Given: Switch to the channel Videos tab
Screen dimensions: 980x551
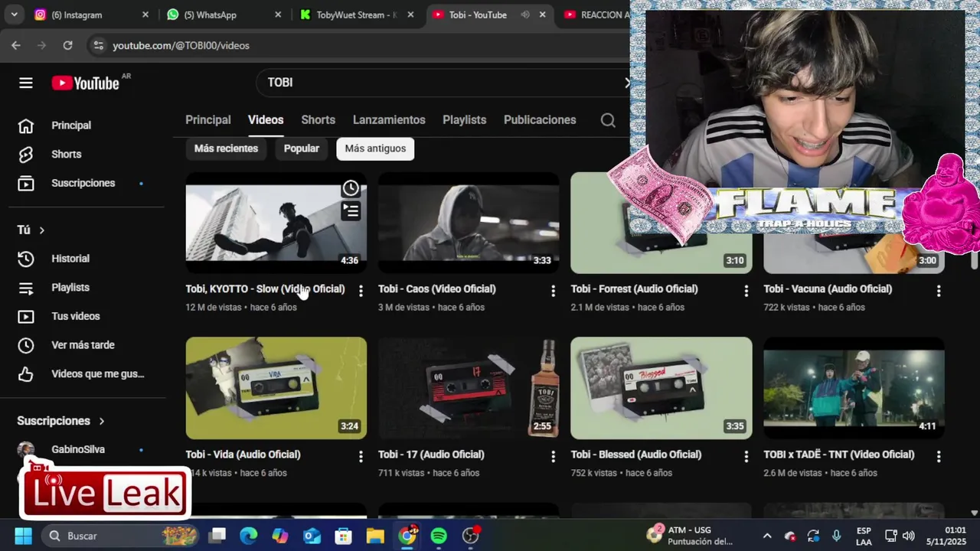Looking at the screenshot, I should (266, 120).
